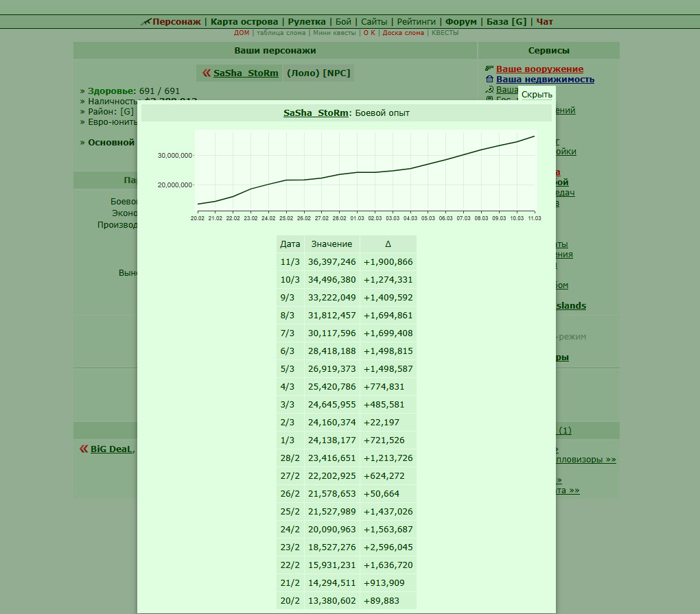
Task: Open the Форум menu item
Action: (460, 22)
